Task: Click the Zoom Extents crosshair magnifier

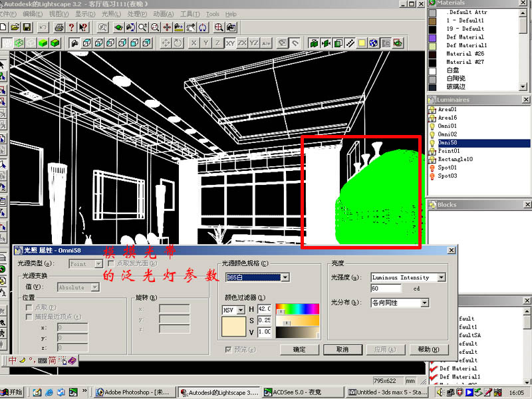Action: (219, 27)
